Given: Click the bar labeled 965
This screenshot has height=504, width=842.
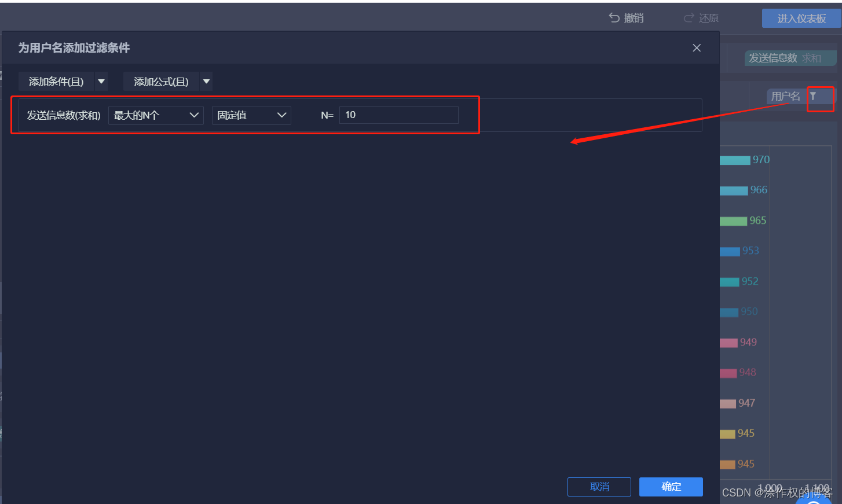Looking at the screenshot, I should click(733, 221).
